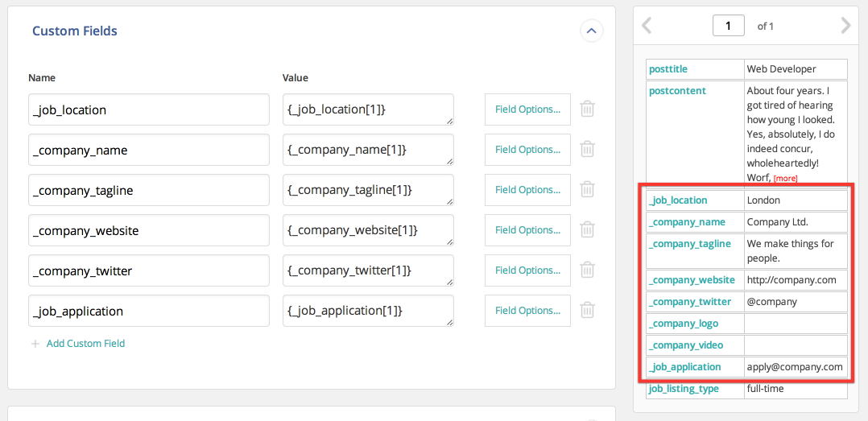Open Field Options for _job_location
The image size is (868, 421).
[527, 109]
